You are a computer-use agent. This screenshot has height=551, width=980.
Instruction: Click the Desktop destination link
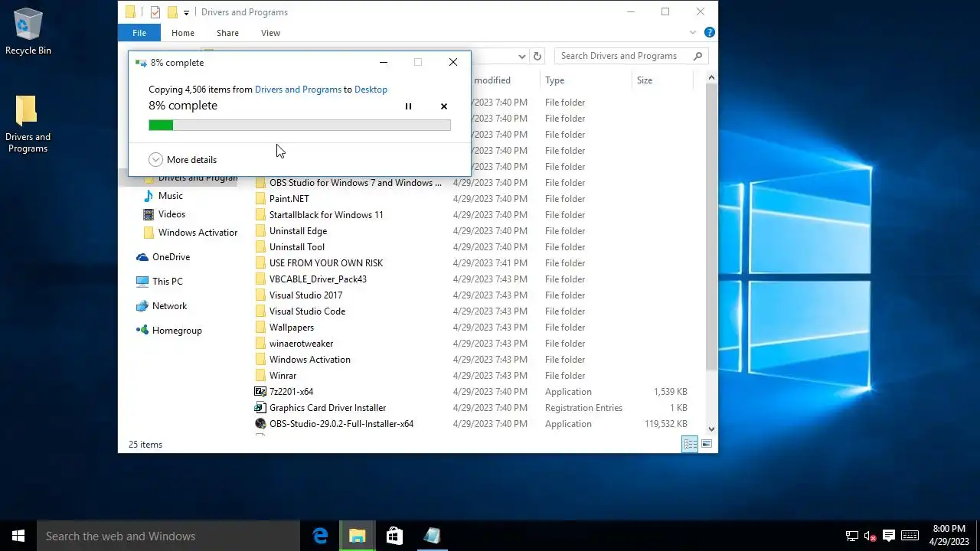click(x=371, y=90)
